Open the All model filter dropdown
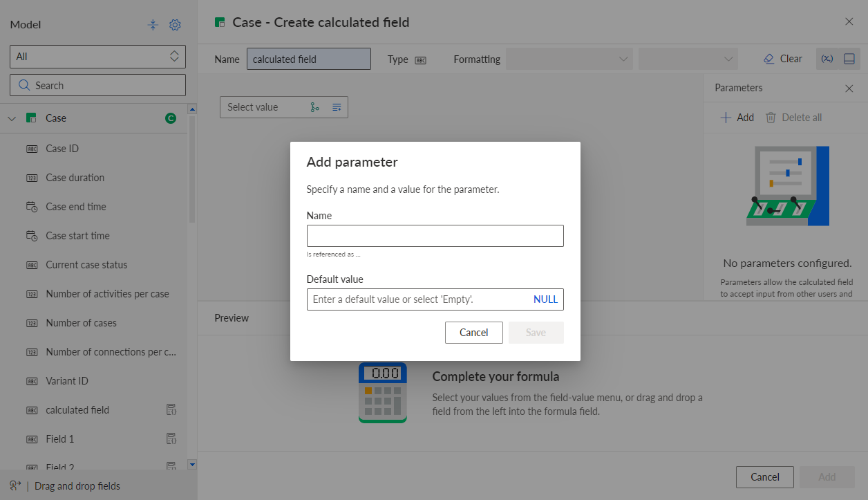 click(97, 57)
